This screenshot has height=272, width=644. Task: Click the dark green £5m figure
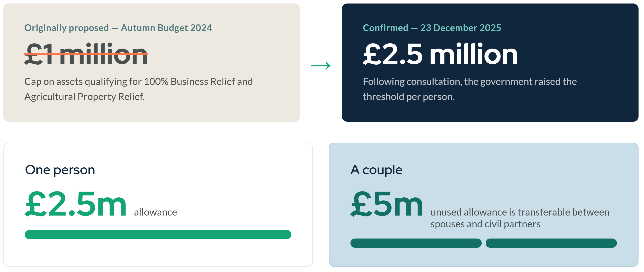pyautogui.click(x=387, y=204)
